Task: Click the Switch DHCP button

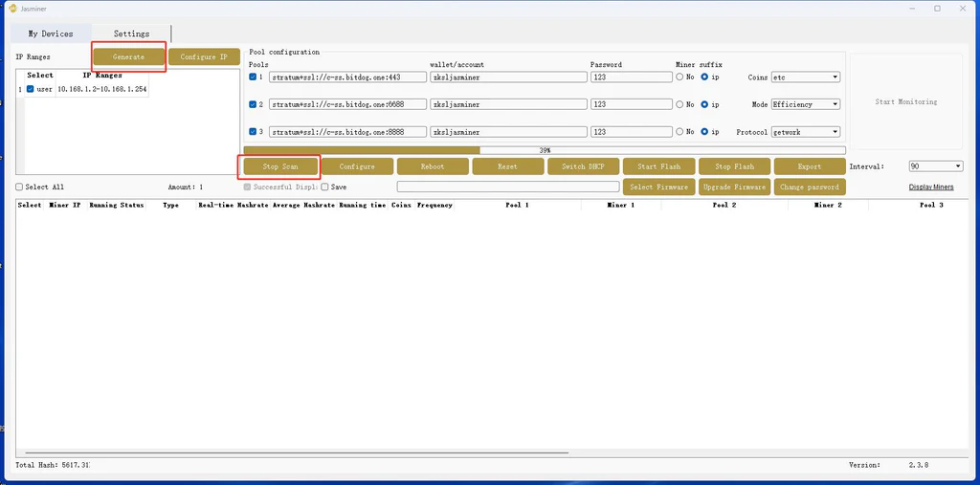Action: coord(583,166)
